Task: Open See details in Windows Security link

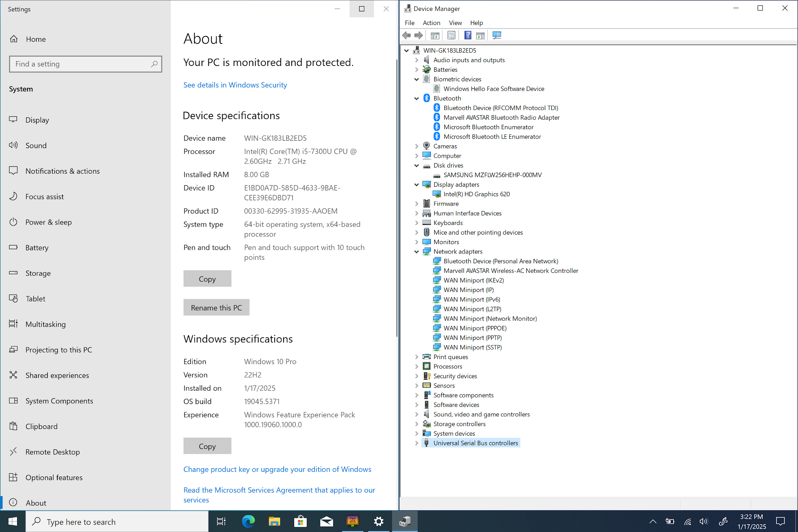Action: (235, 85)
